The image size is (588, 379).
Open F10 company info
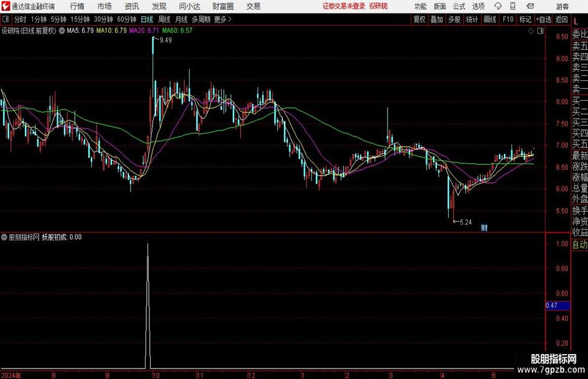click(508, 19)
